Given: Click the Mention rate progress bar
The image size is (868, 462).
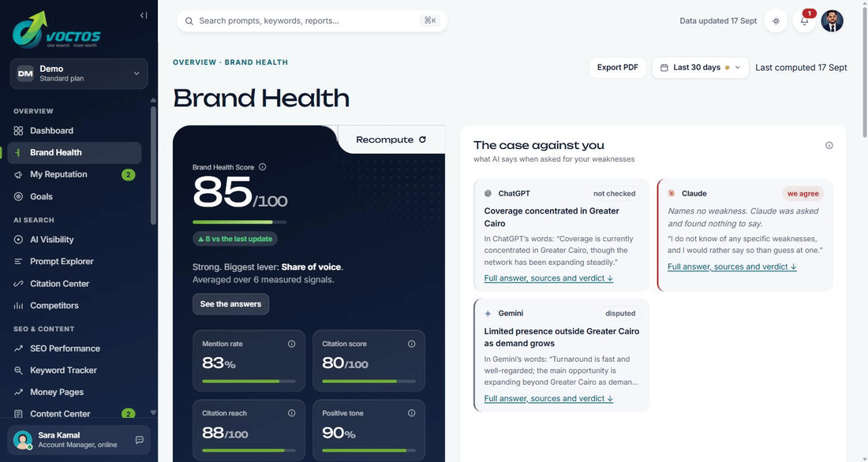Looking at the screenshot, I should [x=249, y=382].
